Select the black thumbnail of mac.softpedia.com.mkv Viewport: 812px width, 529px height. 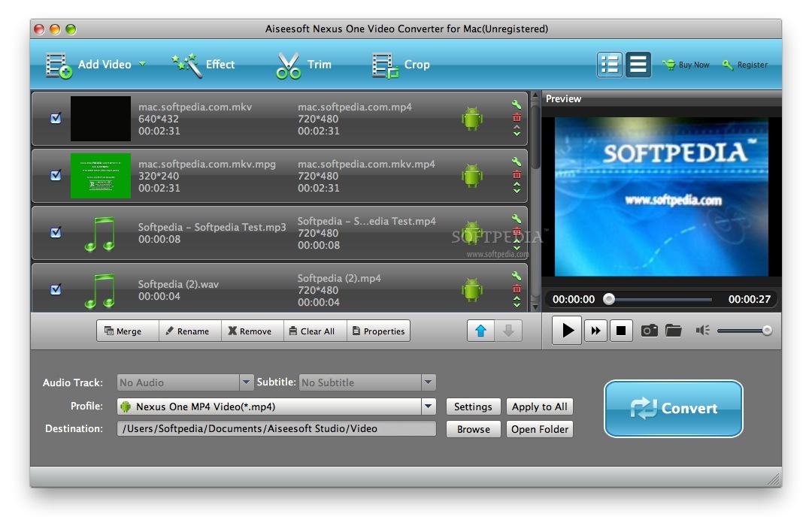(x=101, y=119)
